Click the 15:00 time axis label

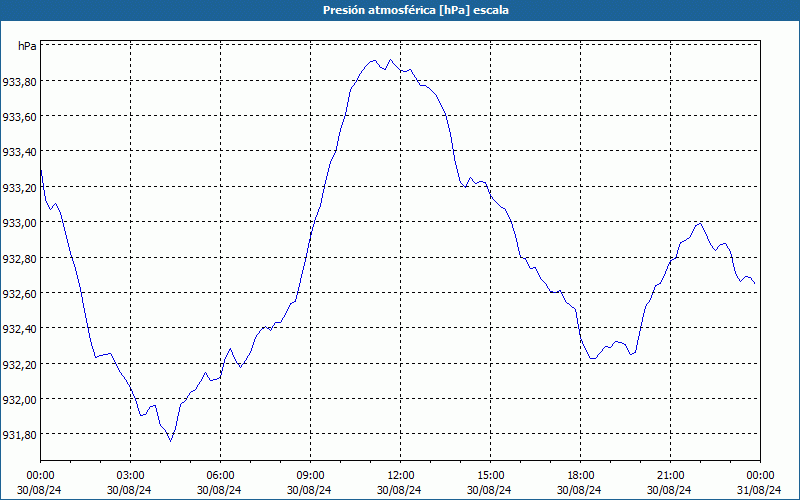click(490, 475)
